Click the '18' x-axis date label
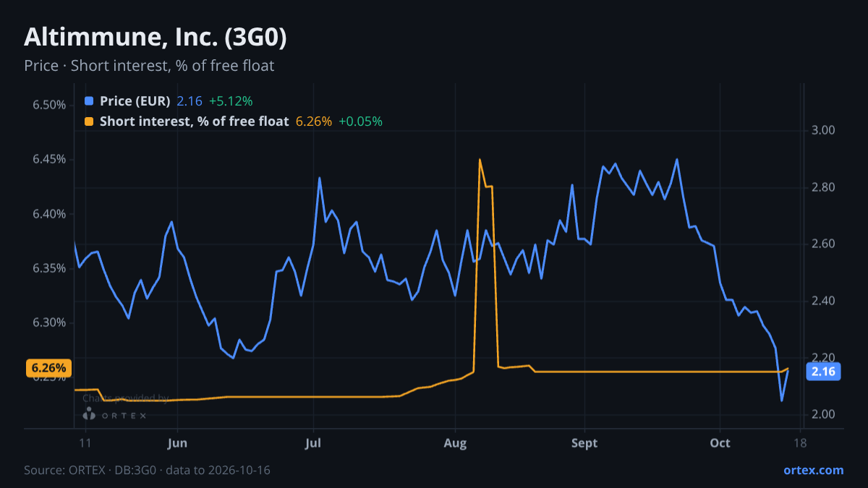Viewport: 868px width, 488px height. click(x=800, y=443)
